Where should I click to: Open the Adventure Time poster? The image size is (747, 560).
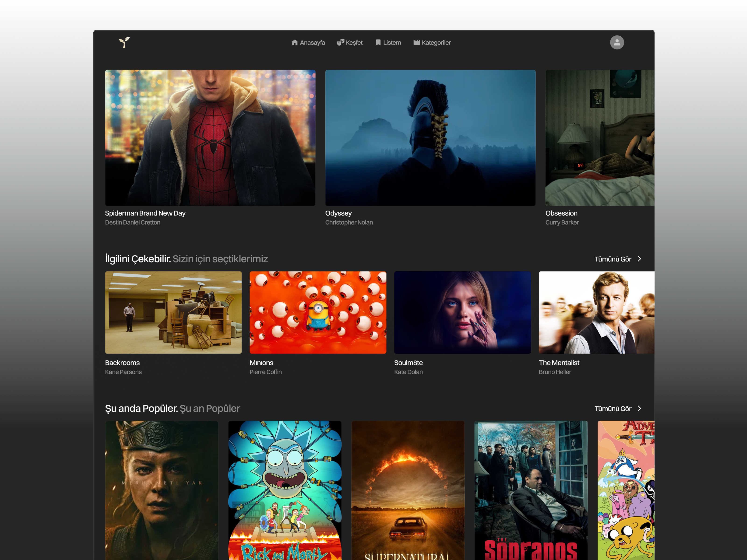626,490
